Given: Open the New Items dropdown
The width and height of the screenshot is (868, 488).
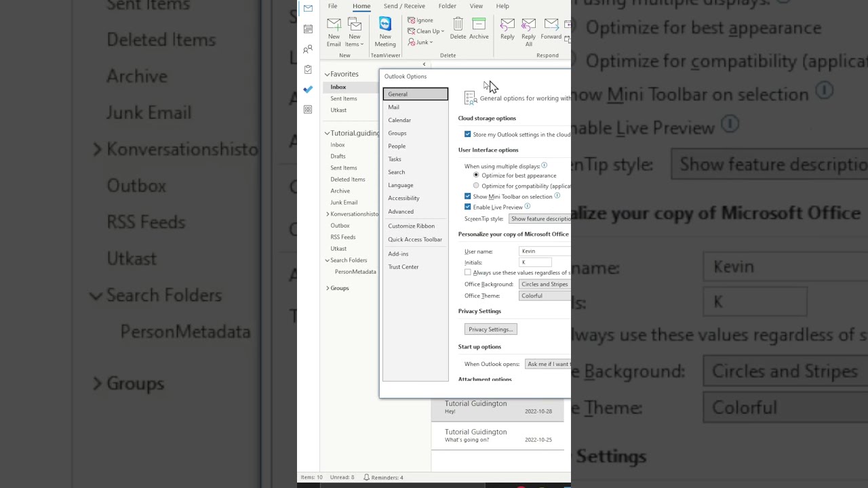Looking at the screenshot, I should (355, 32).
